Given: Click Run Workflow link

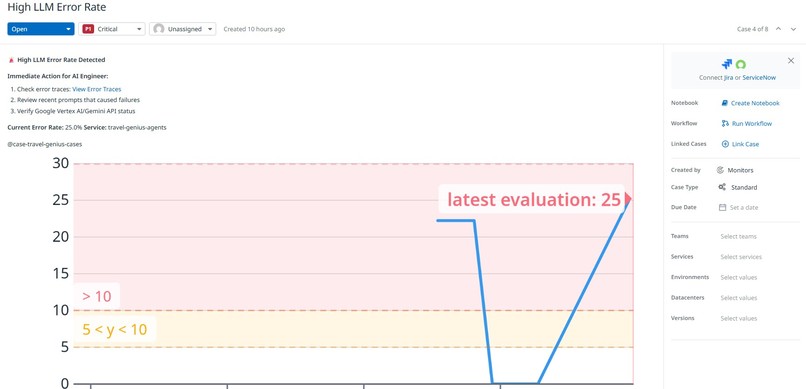Looking at the screenshot, I should pos(752,124).
